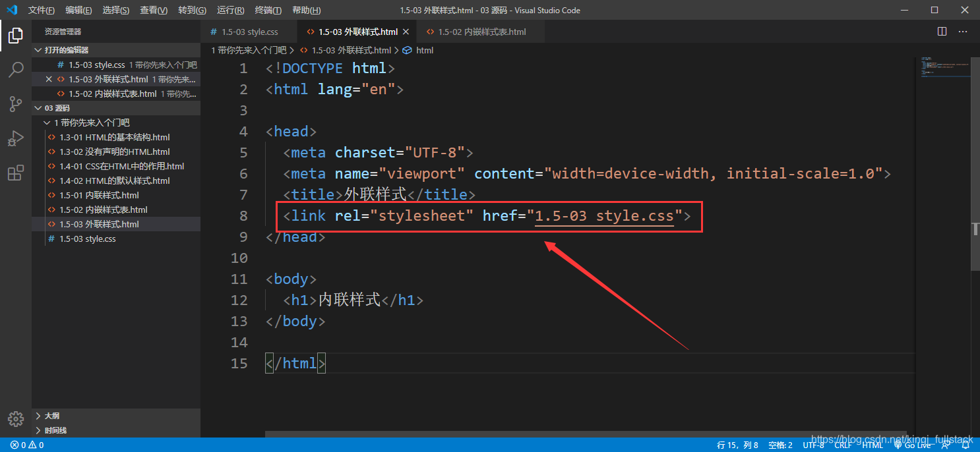Screen dimensions: 980x452
Task: Close 1.5-03 外联样式.html in open editors list
Action: (48, 79)
